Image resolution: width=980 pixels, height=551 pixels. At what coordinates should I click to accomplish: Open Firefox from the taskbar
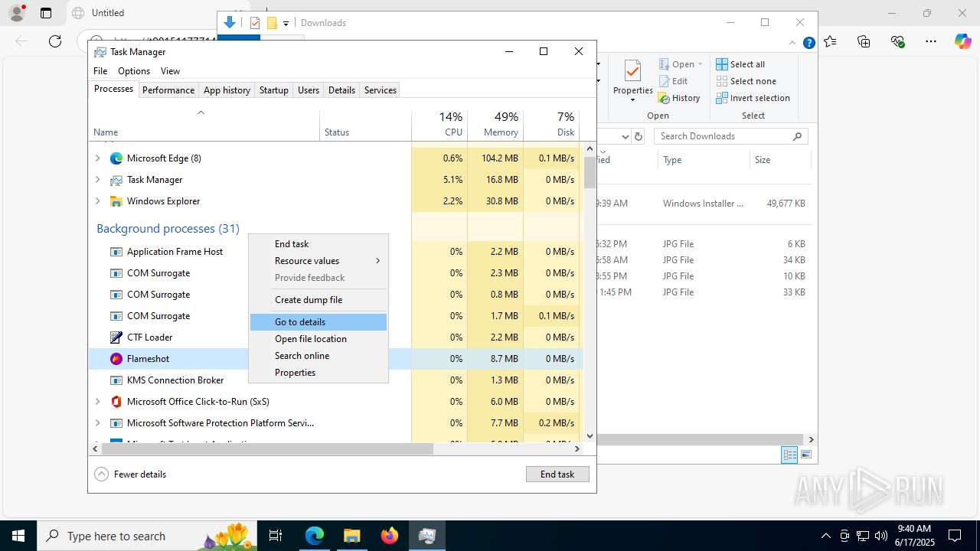coord(389,536)
